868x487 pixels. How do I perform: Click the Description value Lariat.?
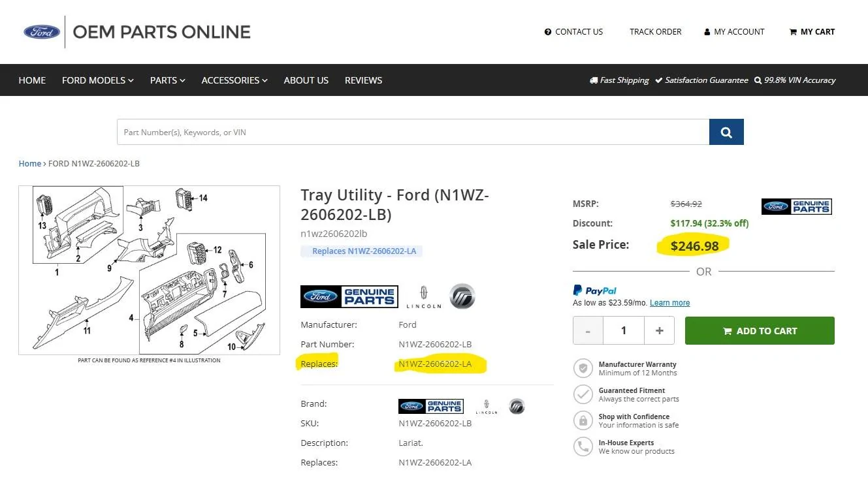[411, 443]
